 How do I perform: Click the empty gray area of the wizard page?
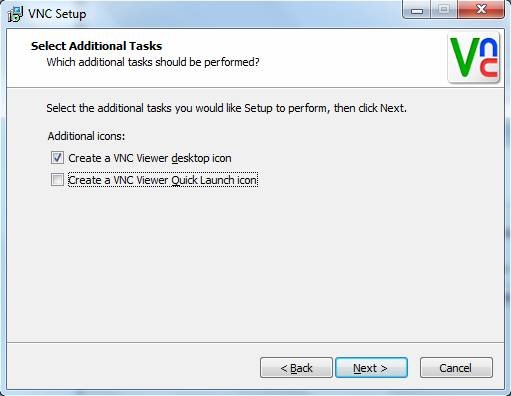(x=255, y=263)
